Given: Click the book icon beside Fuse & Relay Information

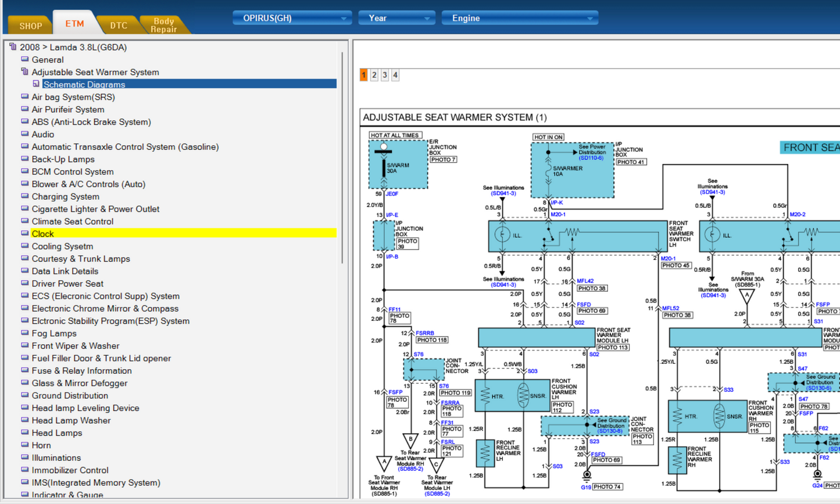Looking at the screenshot, I should (24, 370).
